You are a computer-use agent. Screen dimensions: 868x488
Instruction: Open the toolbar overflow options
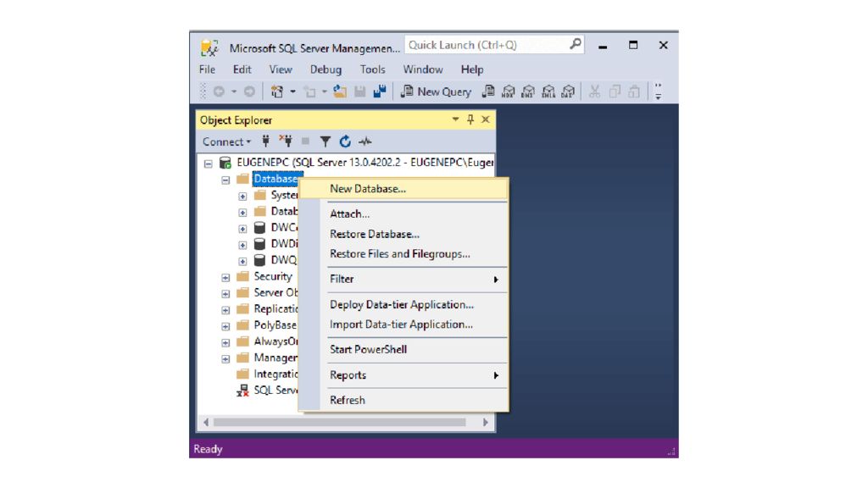click(x=658, y=91)
